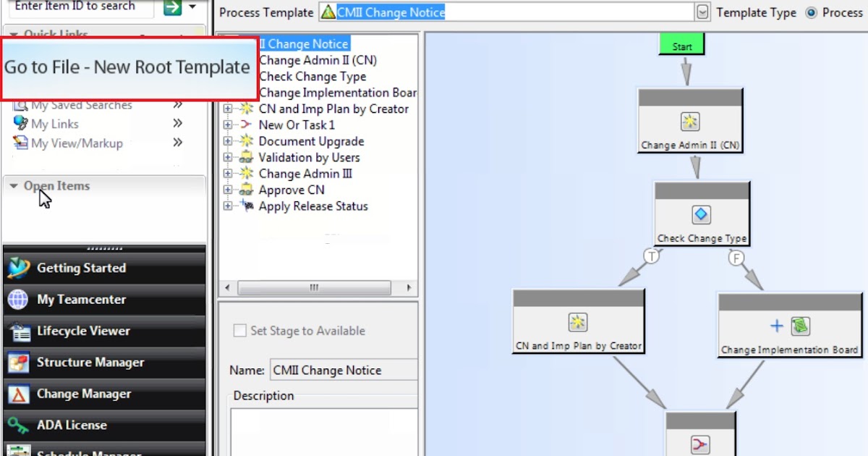Click the tree horizontal scrollbar thumb

[314, 287]
